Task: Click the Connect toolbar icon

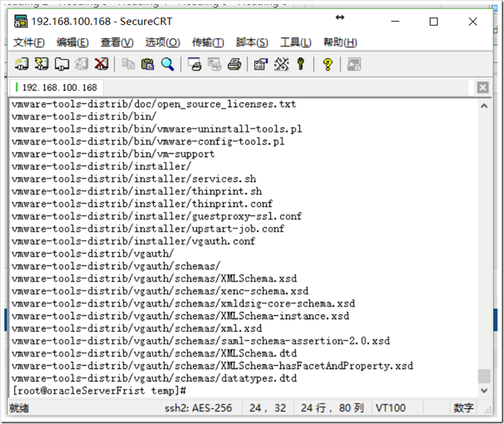Action: tap(22, 64)
